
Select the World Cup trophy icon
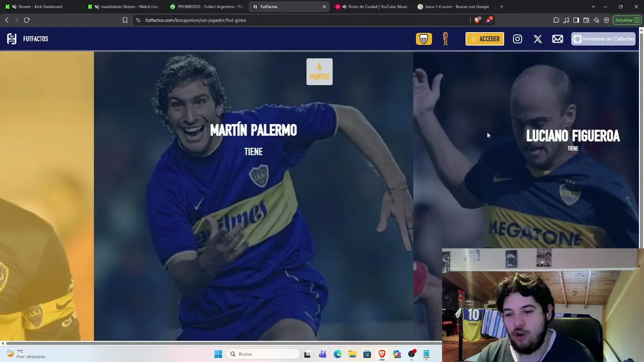[445, 39]
